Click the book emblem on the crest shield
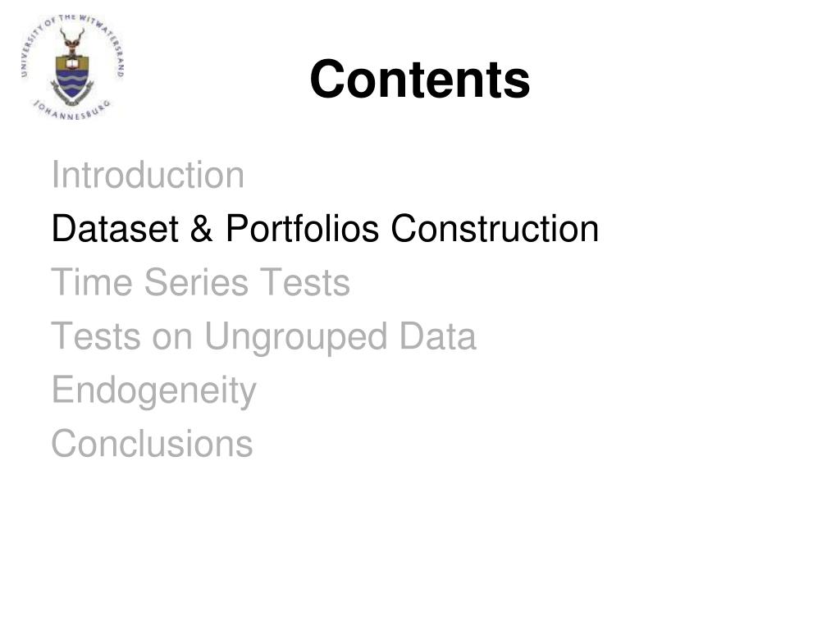Viewport: 840px width, 630px height. (72, 63)
